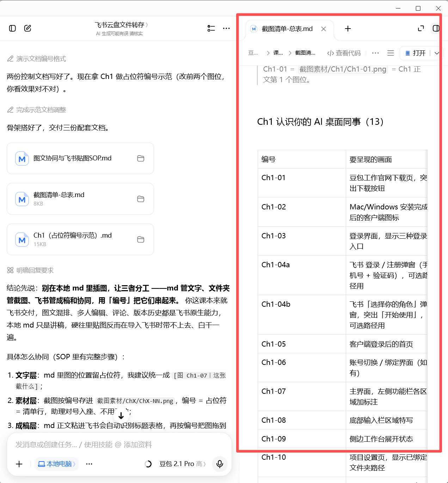The width and height of the screenshot is (448, 483).
Task: Activate the microphone voice input
Action: pos(220,464)
